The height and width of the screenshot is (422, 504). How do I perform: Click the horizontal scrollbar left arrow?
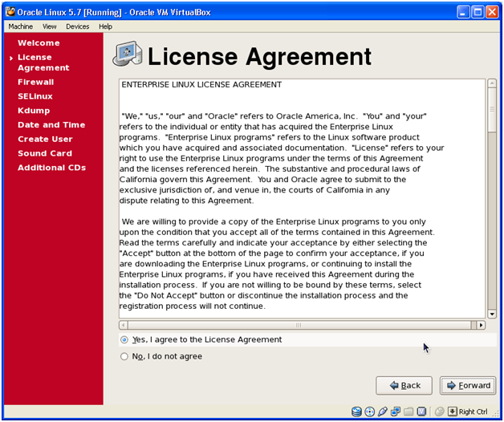point(124,325)
